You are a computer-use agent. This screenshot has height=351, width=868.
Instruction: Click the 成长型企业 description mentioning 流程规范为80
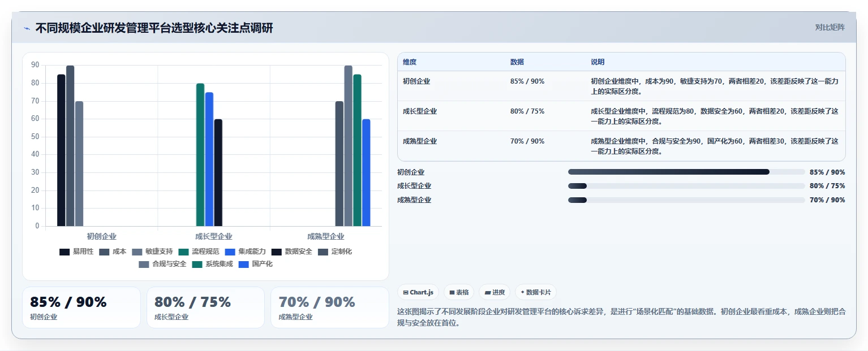click(x=715, y=116)
